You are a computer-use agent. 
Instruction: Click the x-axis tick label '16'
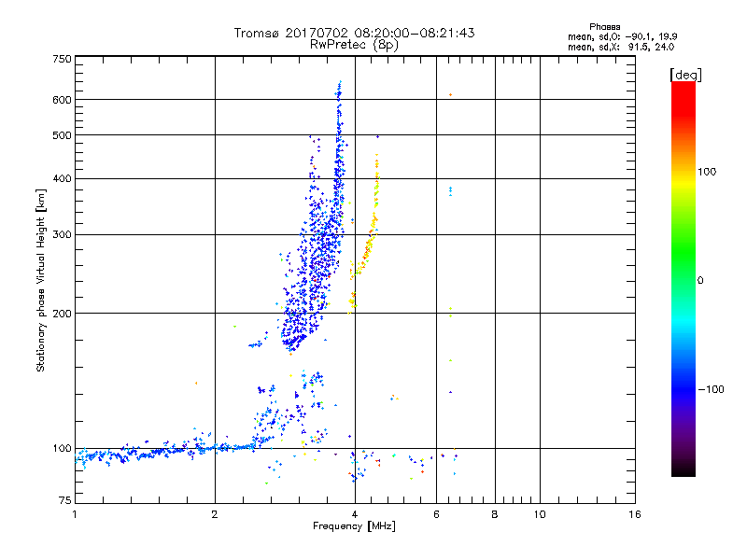click(x=635, y=514)
